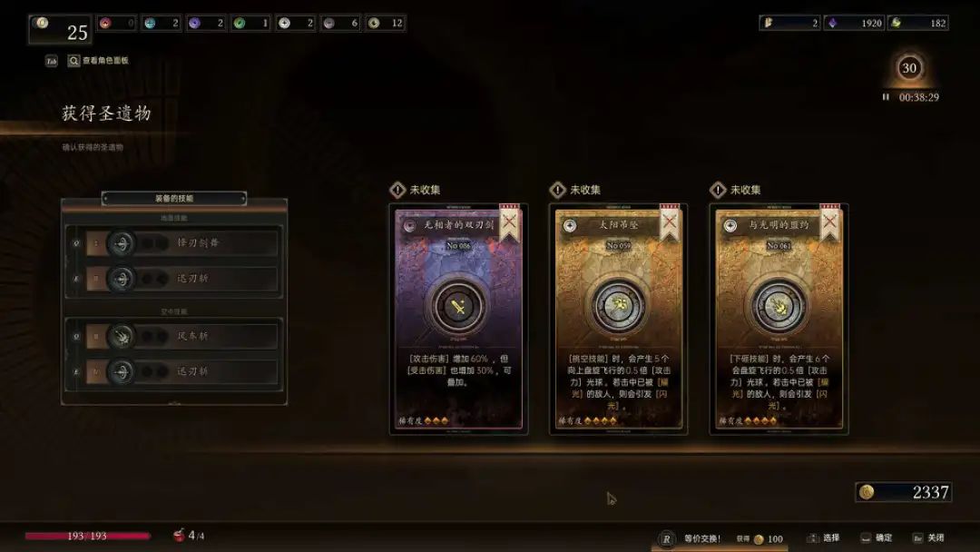The width and height of the screenshot is (980, 552).
Task: Choose the 太阳吊坠 relic card
Action: (x=618, y=319)
